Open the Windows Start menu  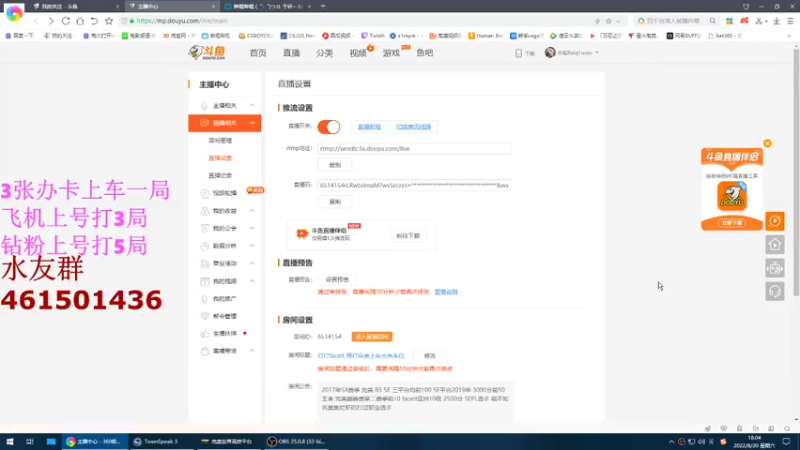point(10,441)
